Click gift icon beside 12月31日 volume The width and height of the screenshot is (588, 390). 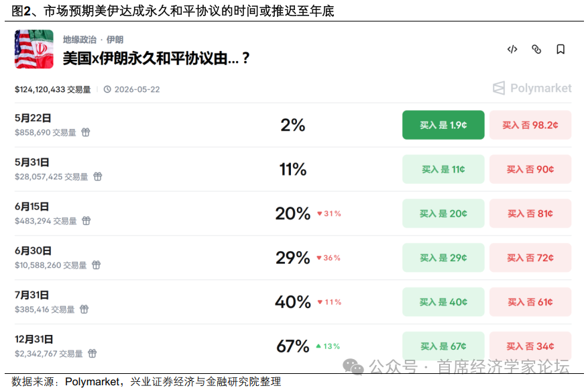tap(93, 354)
